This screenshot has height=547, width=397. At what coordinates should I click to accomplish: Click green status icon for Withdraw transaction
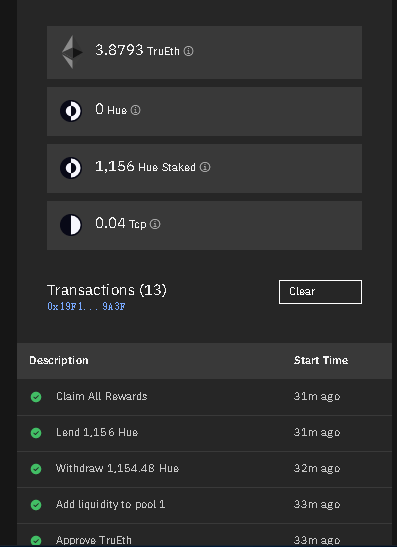[x=36, y=469]
